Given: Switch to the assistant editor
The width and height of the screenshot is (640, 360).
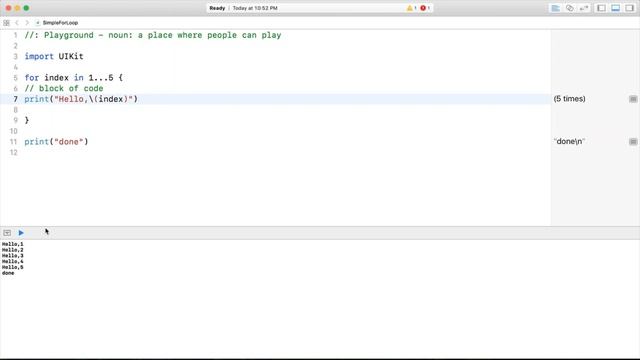Looking at the screenshot, I should pos(570,8).
